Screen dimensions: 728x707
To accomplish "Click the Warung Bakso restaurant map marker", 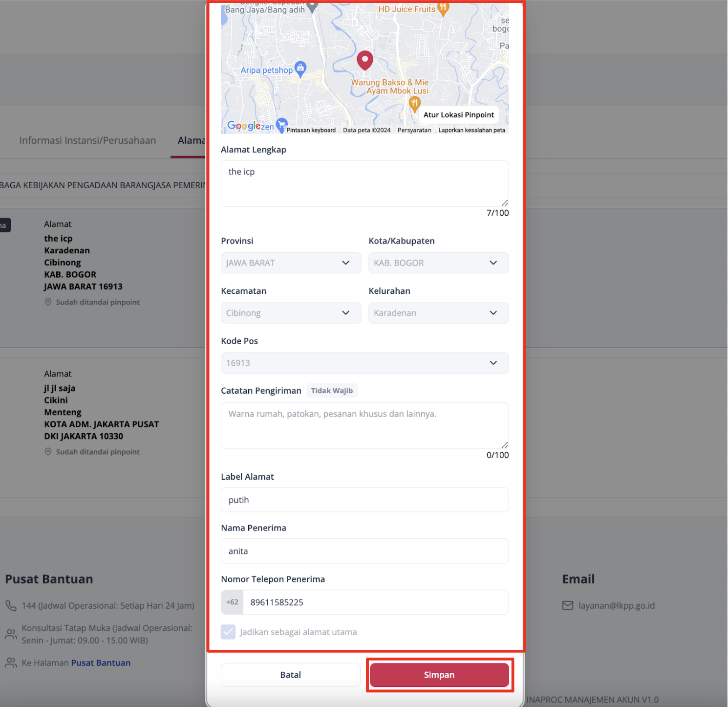I will (x=414, y=104).
